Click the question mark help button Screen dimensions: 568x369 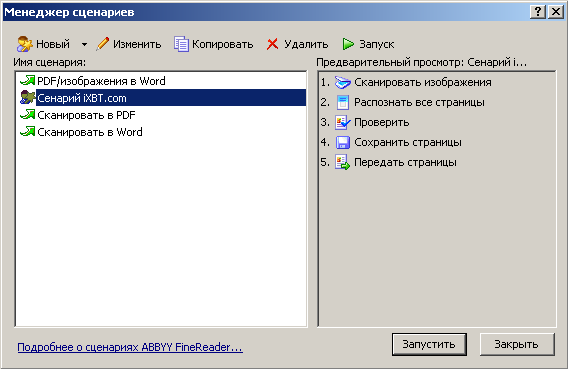click(538, 12)
